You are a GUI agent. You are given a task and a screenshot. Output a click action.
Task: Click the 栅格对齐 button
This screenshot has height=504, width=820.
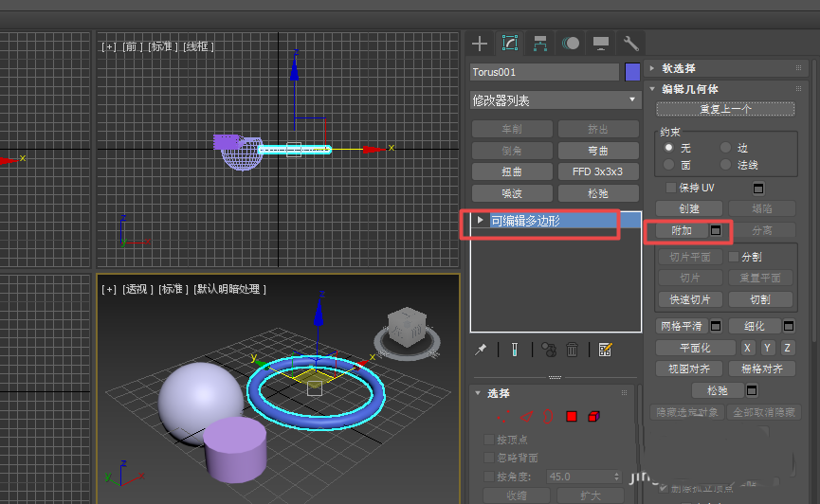[762, 369]
